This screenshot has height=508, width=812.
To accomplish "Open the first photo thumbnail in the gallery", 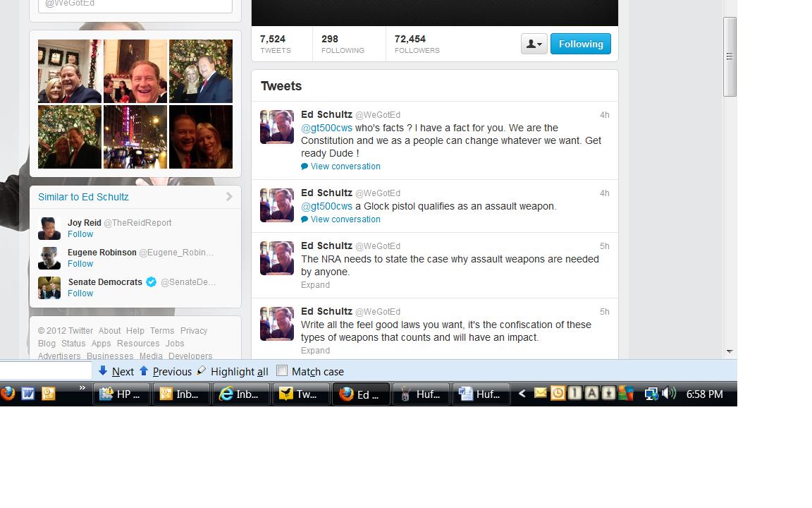I will pyautogui.click(x=70, y=71).
